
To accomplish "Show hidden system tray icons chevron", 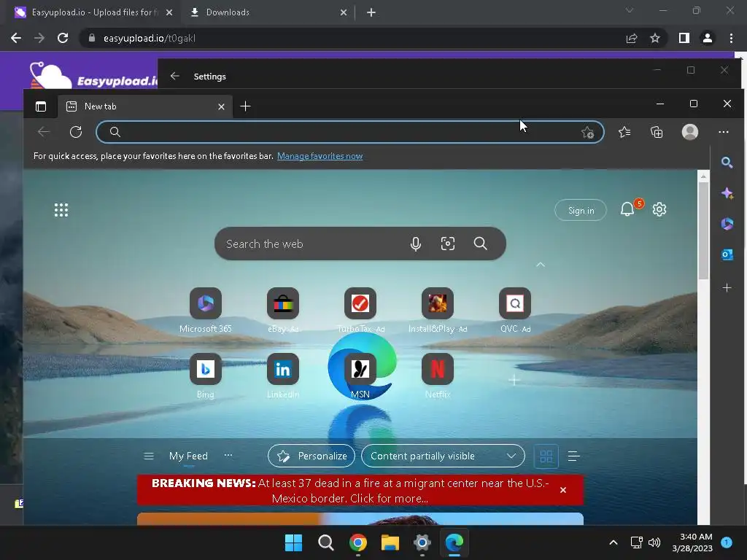I will point(613,542).
